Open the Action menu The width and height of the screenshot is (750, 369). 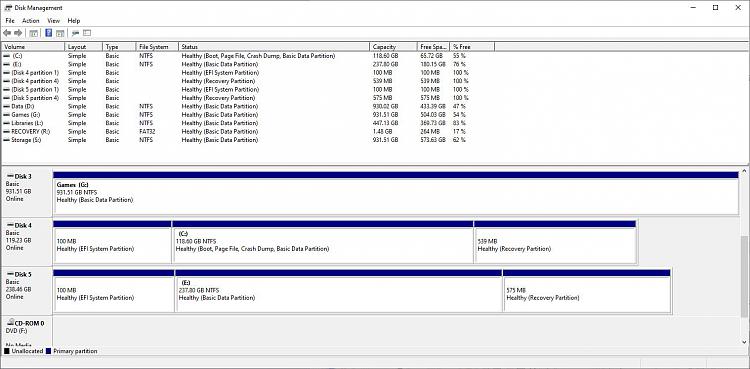pos(31,21)
